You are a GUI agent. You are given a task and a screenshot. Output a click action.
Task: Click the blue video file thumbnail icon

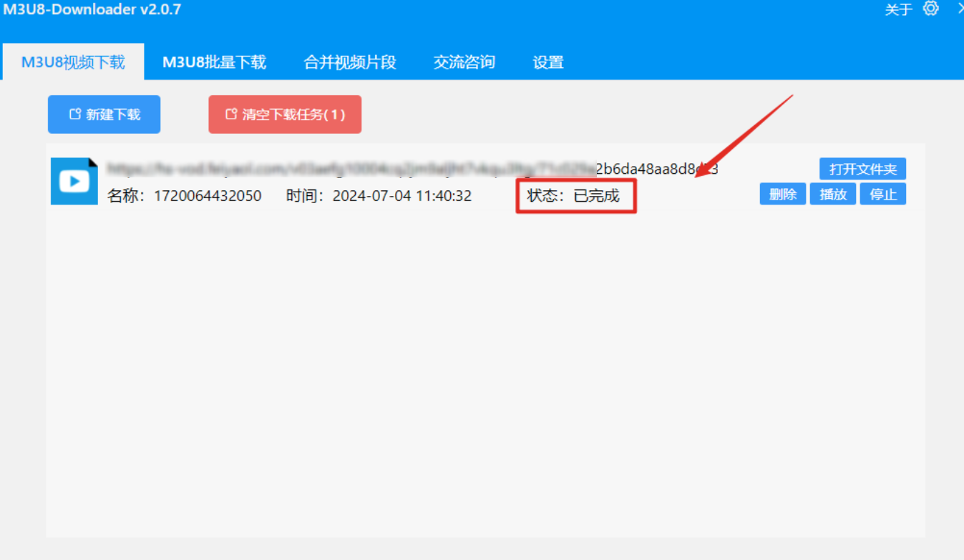point(74,181)
